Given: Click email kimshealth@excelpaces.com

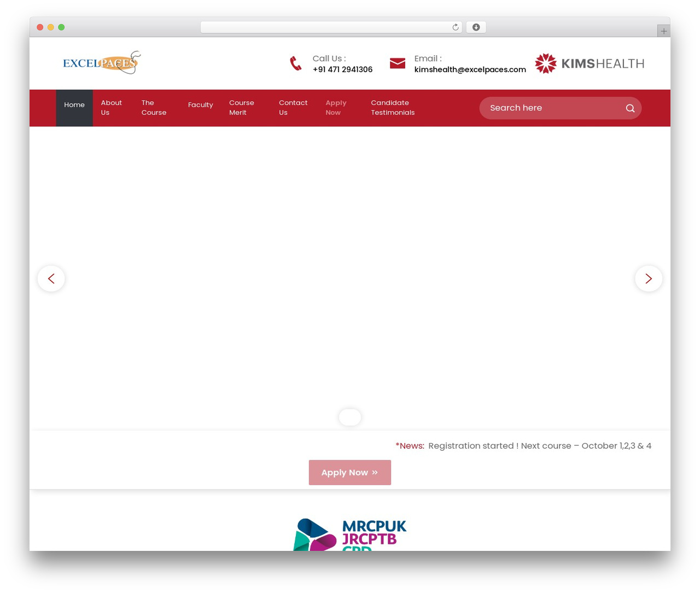Looking at the screenshot, I should coord(470,69).
